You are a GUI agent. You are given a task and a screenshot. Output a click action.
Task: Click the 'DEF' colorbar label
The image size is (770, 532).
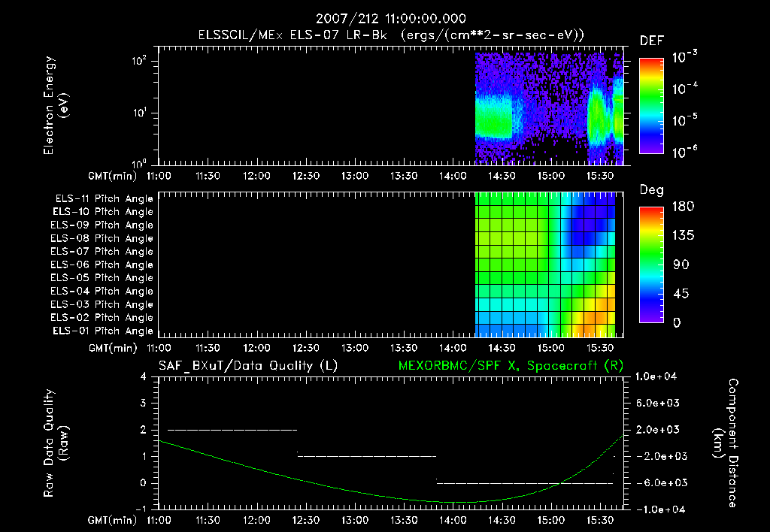(x=652, y=41)
